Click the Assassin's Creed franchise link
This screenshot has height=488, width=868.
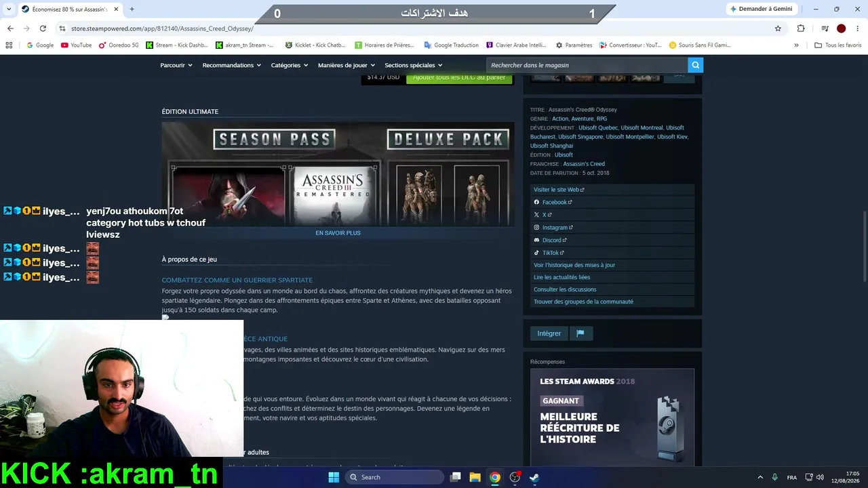(x=584, y=164)
